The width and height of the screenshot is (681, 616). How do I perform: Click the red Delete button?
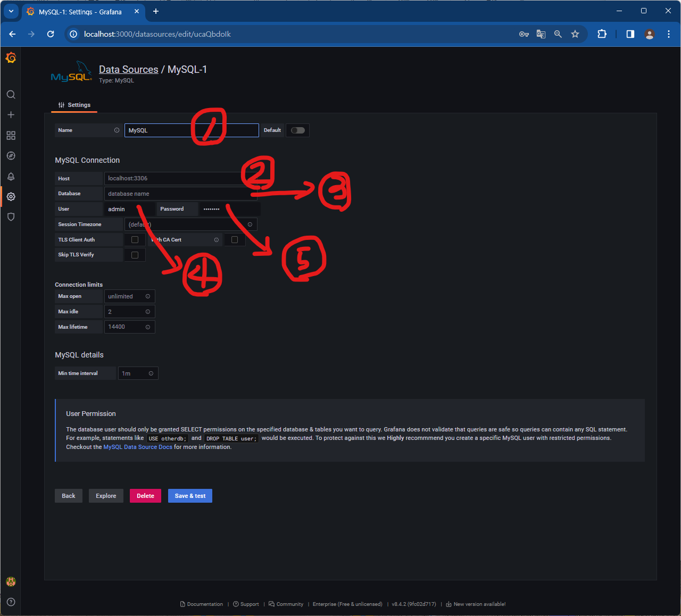[x=145, y=496]
